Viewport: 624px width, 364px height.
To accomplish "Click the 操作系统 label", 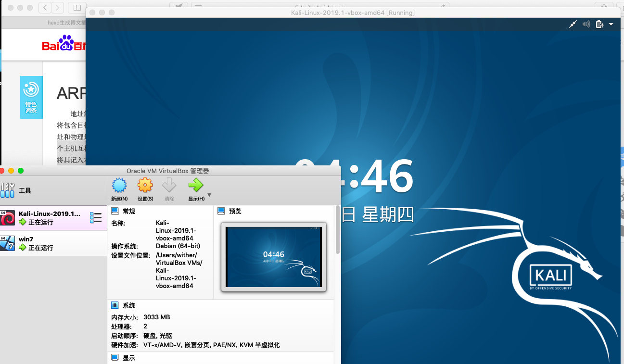I will tap(125, 246).
